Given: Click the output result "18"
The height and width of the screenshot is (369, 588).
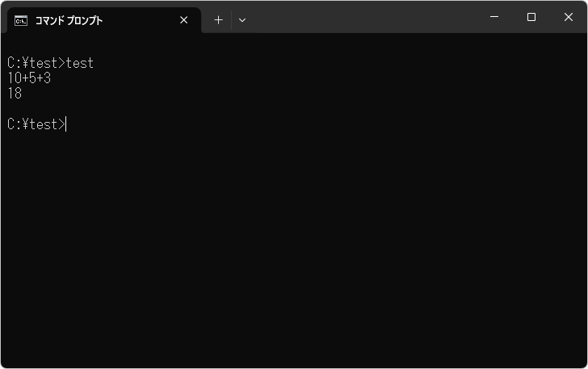Looking at the screenshot, I should tap(15, 94).
